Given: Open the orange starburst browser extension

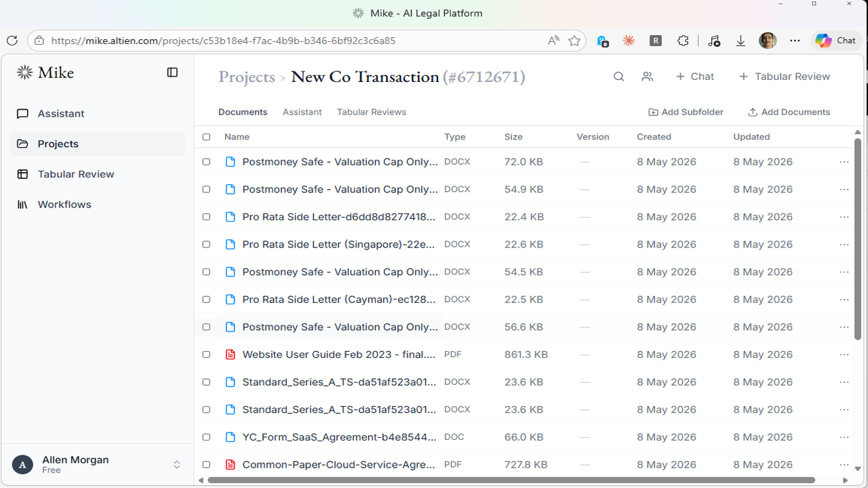Looking at the screenshot, I should click(x=629, y=41).
